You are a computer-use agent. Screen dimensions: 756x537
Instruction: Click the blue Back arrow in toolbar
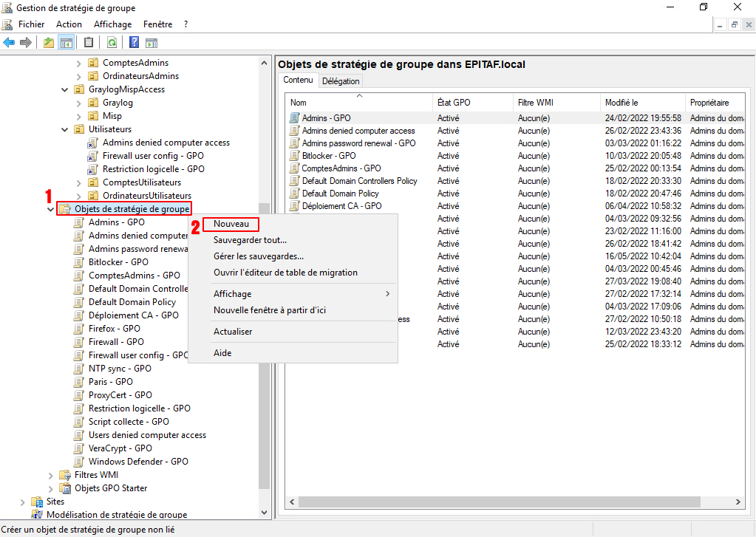point(9,42)
